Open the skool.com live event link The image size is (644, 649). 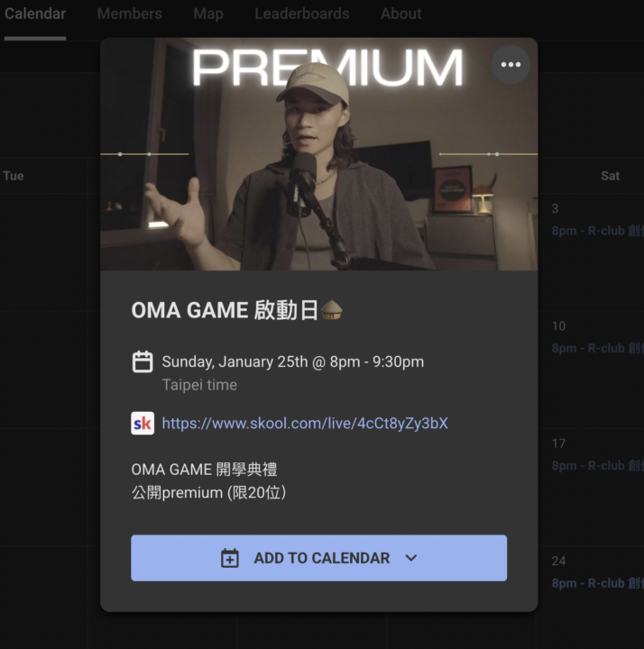tap(305, 423)
